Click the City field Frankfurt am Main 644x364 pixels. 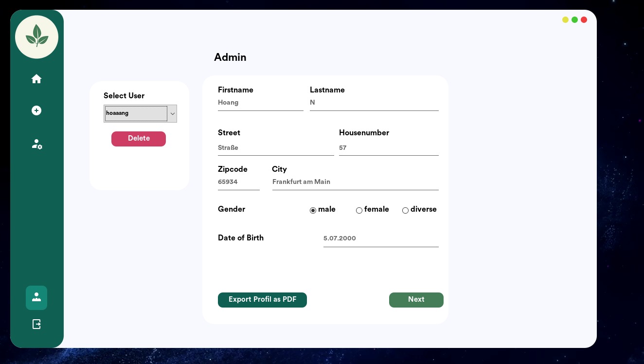click(x=356, y=182)
